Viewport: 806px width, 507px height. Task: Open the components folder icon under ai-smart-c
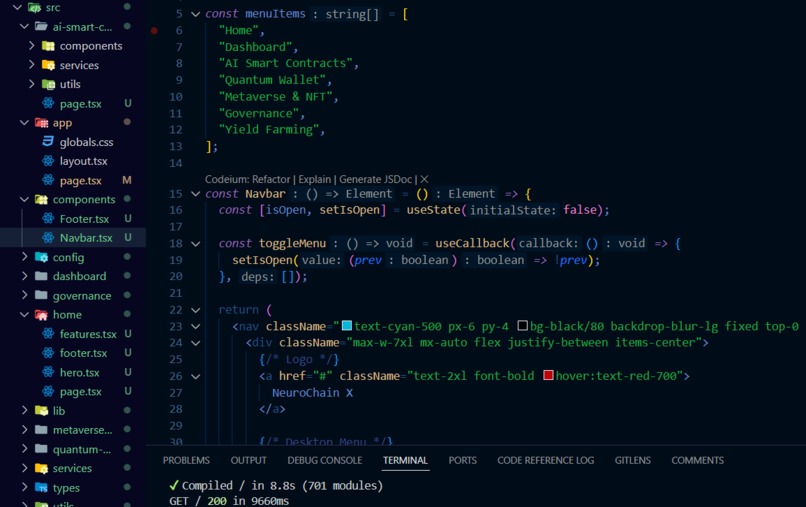(48, 46)
